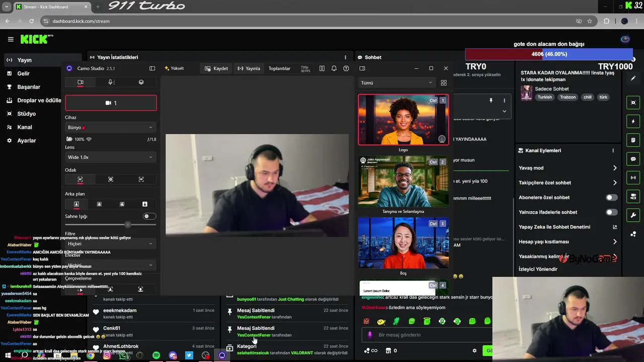Choose the first Arka plan background option

point(76,204)
